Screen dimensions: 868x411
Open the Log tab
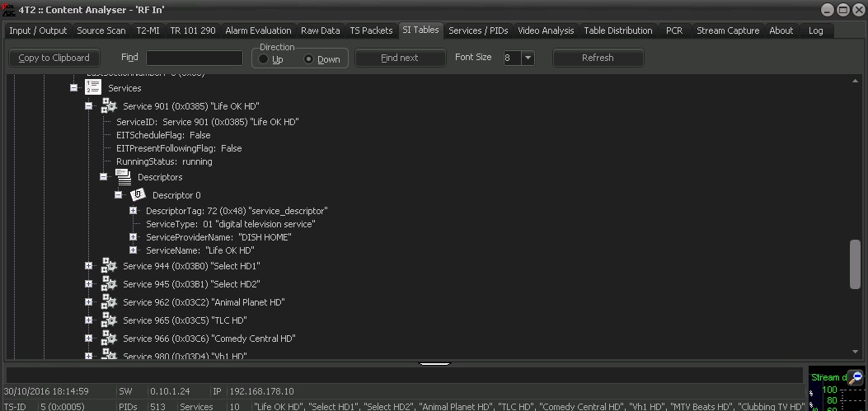pyautogui.click(x=815, y=31)
